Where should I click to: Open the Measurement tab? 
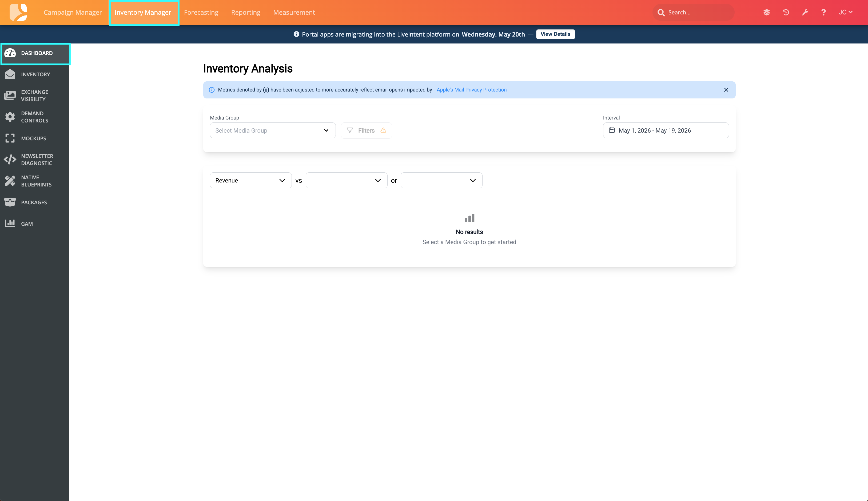coord(294,12)
